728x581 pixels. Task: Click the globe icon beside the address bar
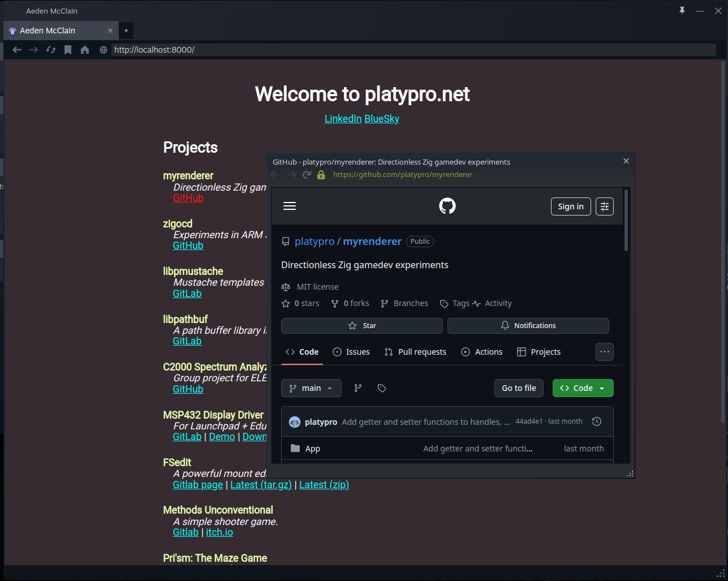(104, 50)
